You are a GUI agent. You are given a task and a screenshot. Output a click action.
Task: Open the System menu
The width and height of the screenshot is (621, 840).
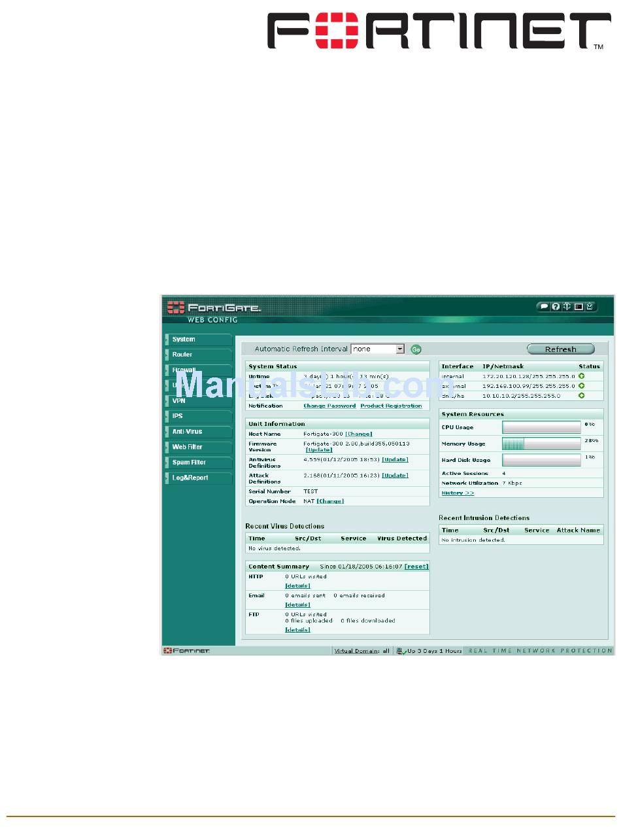pyautogui.click(x=199, y=340)
